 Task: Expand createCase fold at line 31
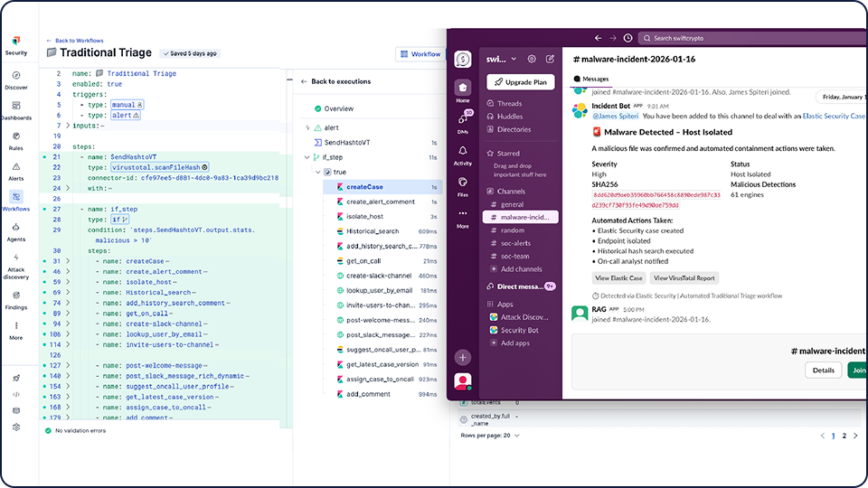[68, 261]
